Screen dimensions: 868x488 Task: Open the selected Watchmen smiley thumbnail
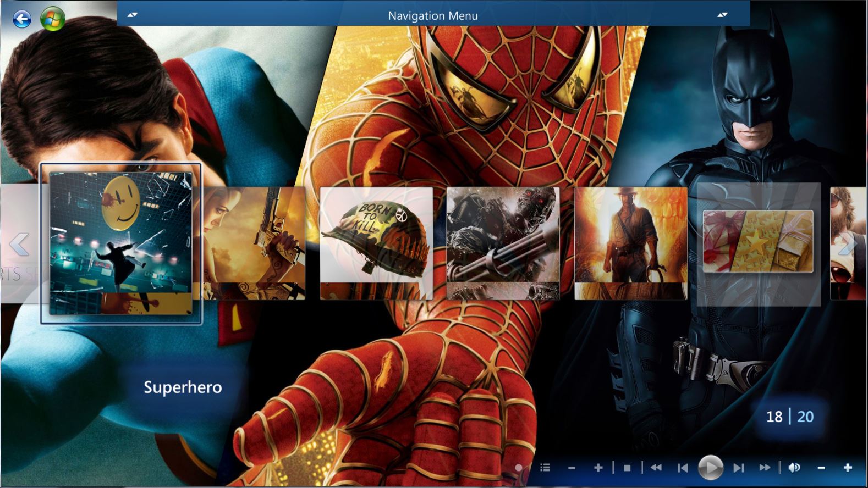pos(121,243)
